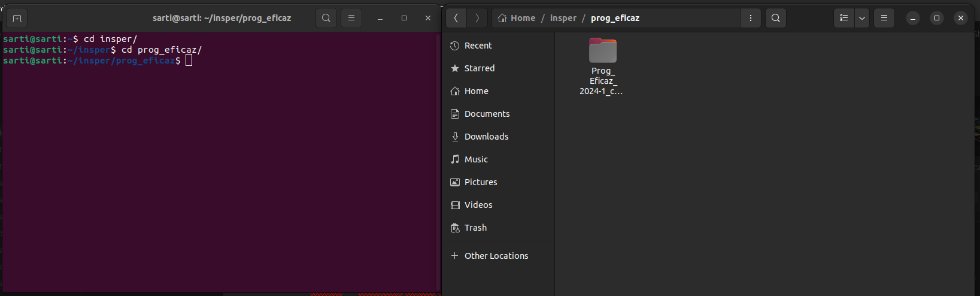Screen dimensions: 980x296
Task: Expand the view options dropdown arrow
Action: coord(862,18)
